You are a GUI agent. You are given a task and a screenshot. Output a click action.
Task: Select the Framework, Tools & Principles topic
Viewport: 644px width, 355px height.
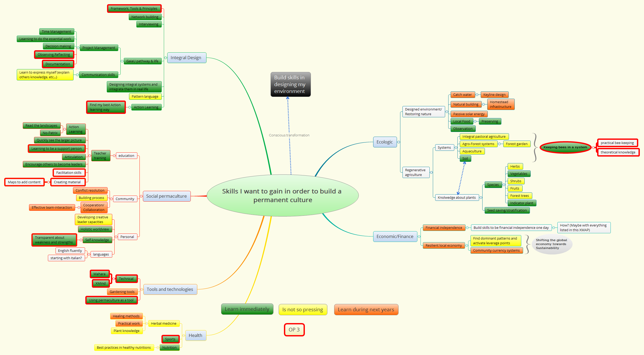(x=134, y=9)
